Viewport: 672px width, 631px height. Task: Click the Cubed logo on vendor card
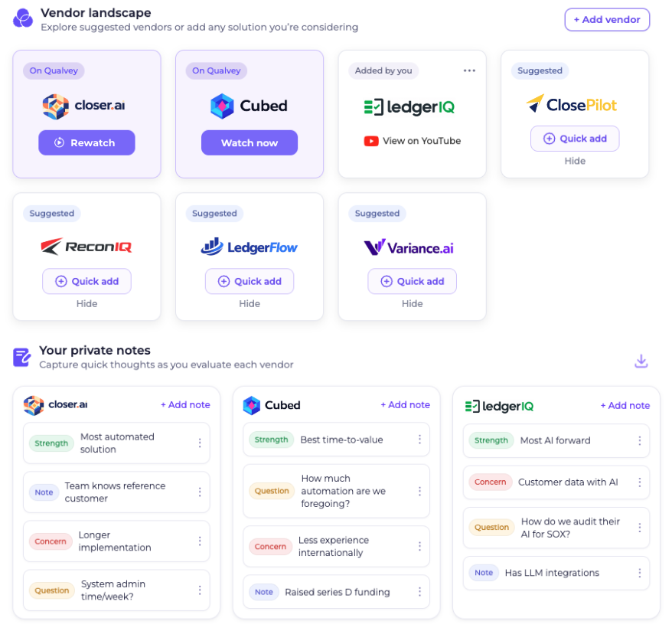coord(249,106)
